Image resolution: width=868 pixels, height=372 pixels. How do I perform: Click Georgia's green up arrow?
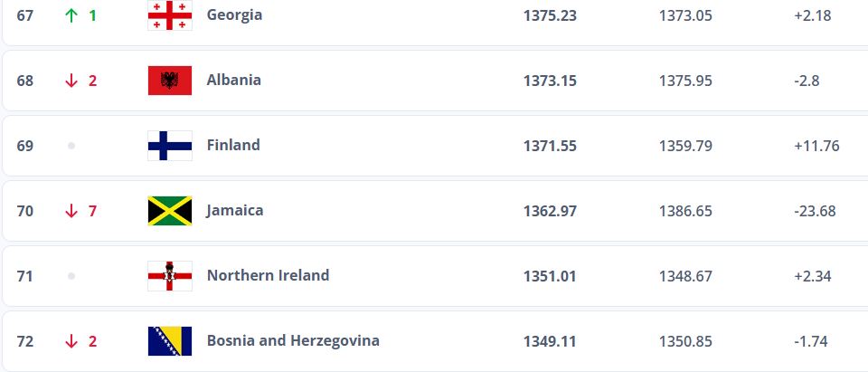71,15
